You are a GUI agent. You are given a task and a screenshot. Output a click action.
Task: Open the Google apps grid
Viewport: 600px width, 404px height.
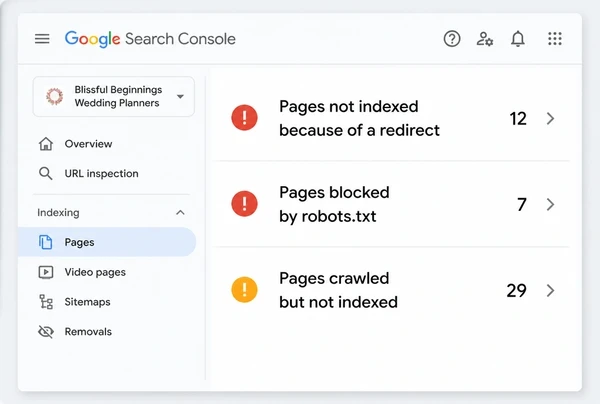pyautogui.click(x=554, y=39)
